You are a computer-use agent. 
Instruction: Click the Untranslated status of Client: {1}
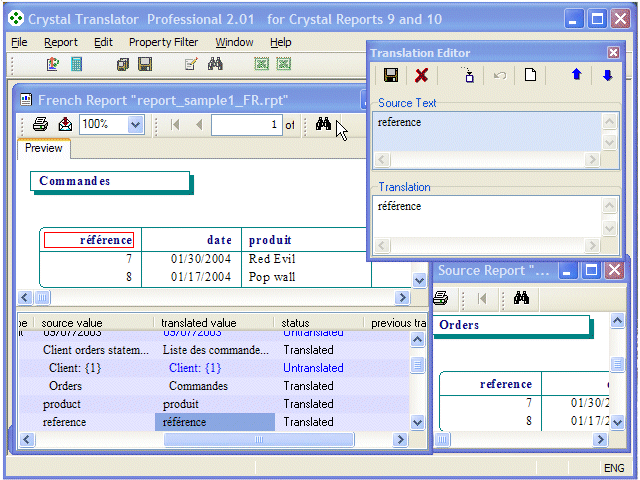click(313, 368)
